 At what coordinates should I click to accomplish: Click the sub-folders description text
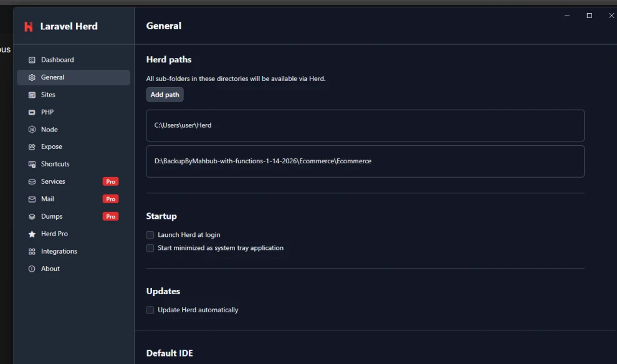tap(236, 79)
